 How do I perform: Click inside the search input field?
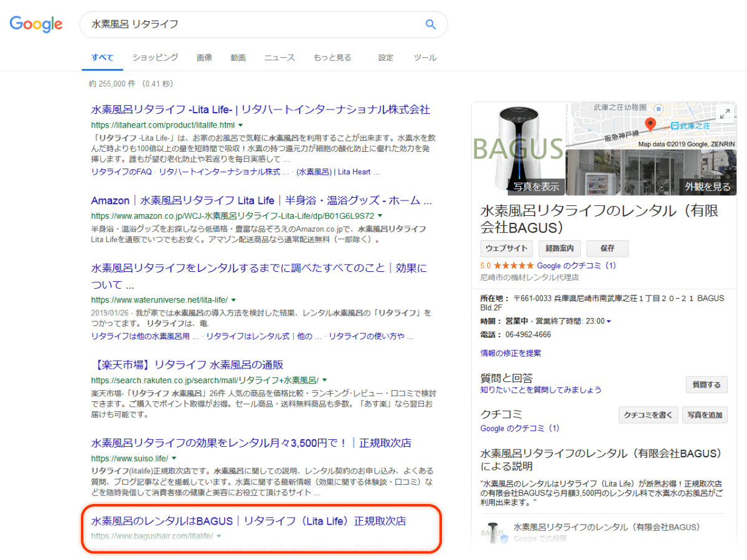[252, 24]
